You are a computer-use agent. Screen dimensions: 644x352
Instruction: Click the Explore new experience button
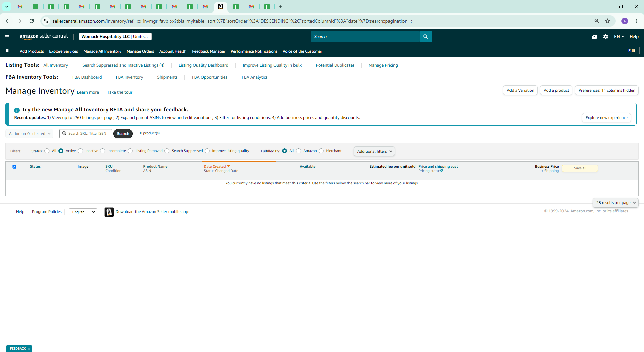tap(606, 118)
